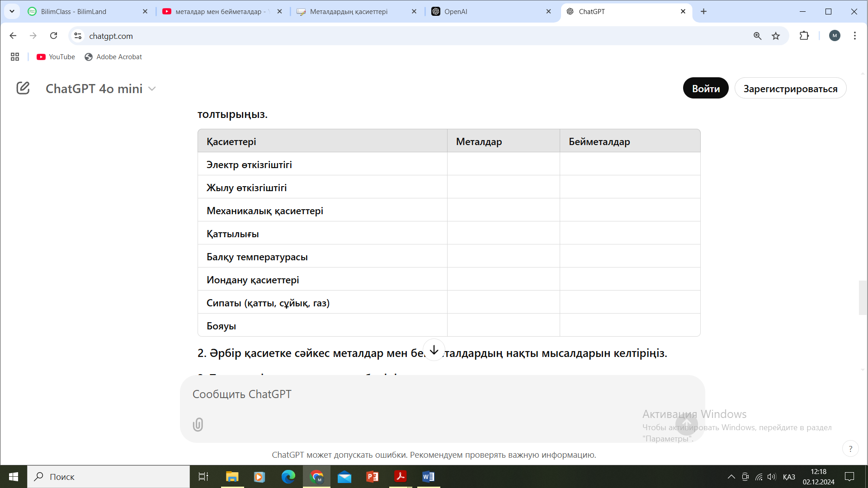Click the site information icon beside URL
Screen dimensions: 868x488
point(78,36)
